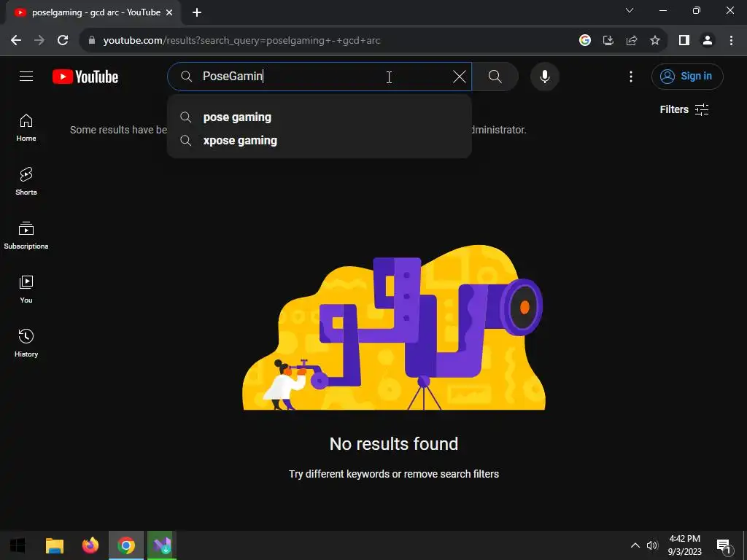The width and height of the screenshot is (747, 560).
Task: Select 'pose gaming' search suggestion
Action: [320, 117]
